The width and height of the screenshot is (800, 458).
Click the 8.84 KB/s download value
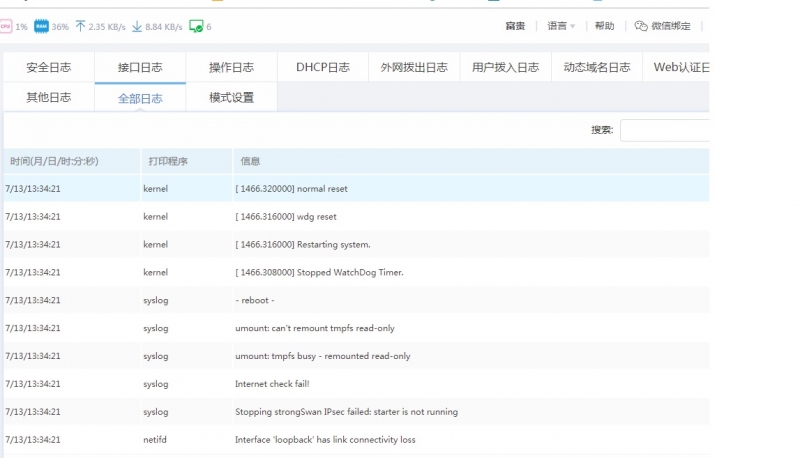point(163,27)
